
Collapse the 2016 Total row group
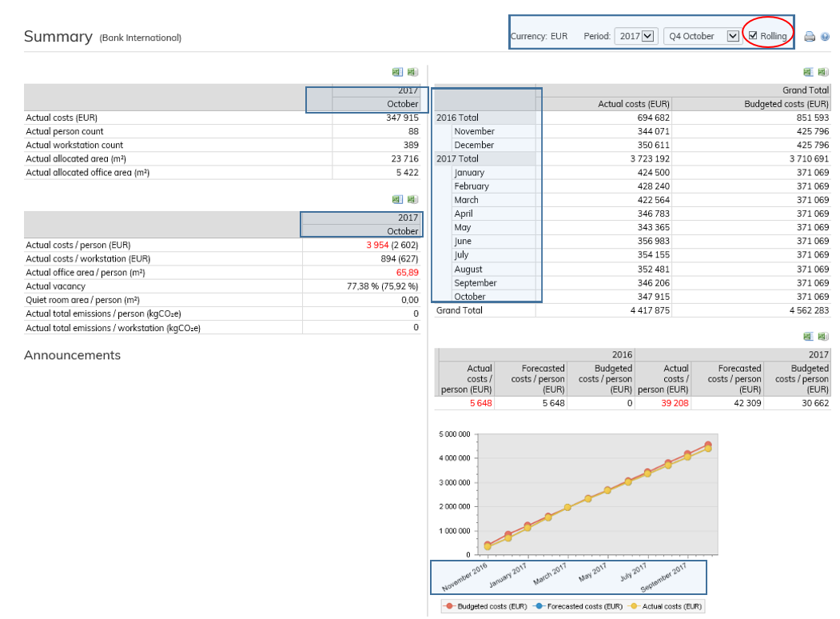coord(458,118)
